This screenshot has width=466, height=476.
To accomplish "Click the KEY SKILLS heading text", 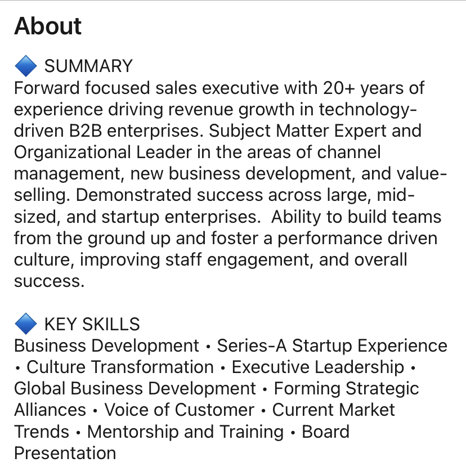I will click(92, 324).
